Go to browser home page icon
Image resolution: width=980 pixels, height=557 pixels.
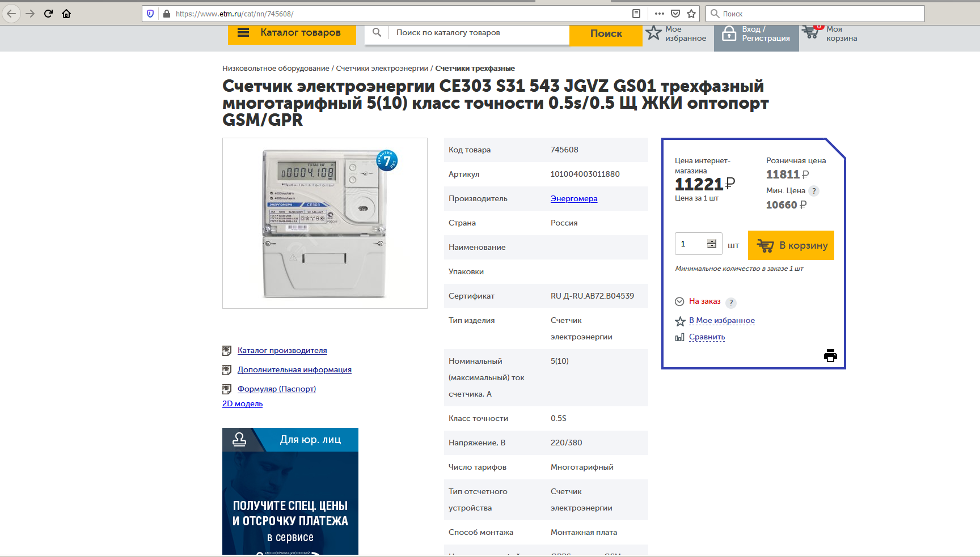point(66,14)
